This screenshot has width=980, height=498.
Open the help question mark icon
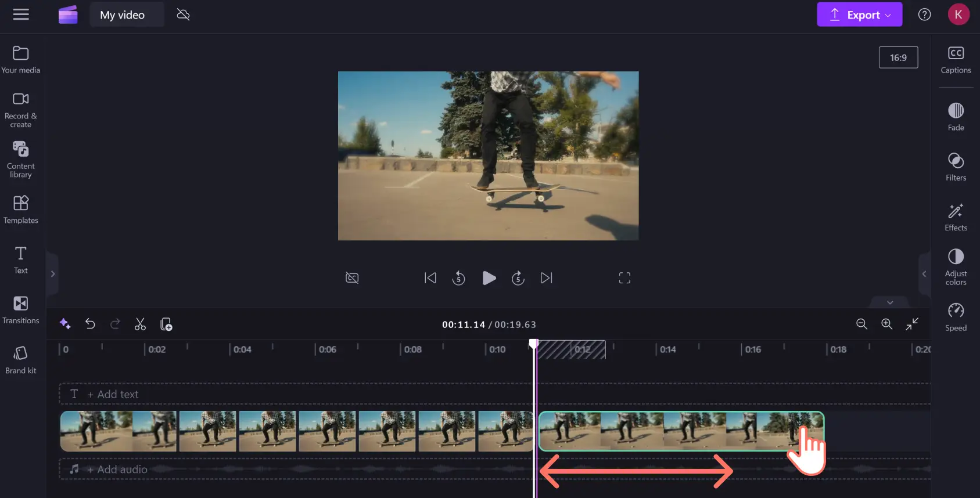(924, 15)
